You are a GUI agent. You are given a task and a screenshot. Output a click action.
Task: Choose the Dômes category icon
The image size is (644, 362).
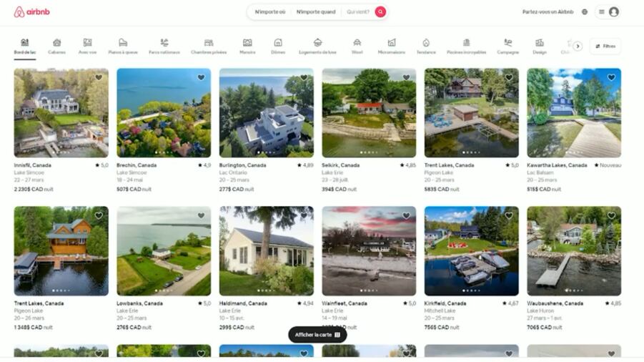click(x=278, y=46)
